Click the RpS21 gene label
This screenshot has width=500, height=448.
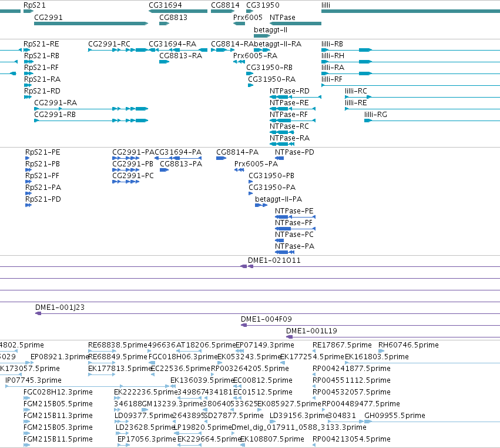click(x=35, y=5)
